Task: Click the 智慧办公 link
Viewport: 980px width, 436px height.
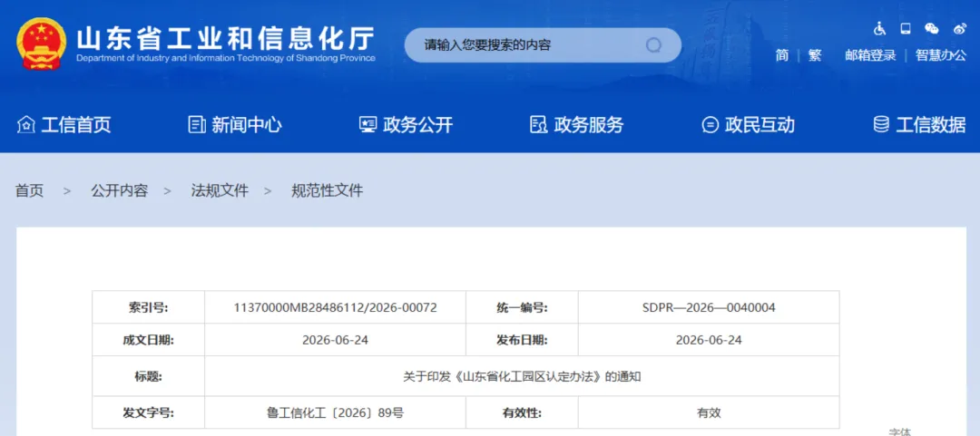Action: (941, 55)
